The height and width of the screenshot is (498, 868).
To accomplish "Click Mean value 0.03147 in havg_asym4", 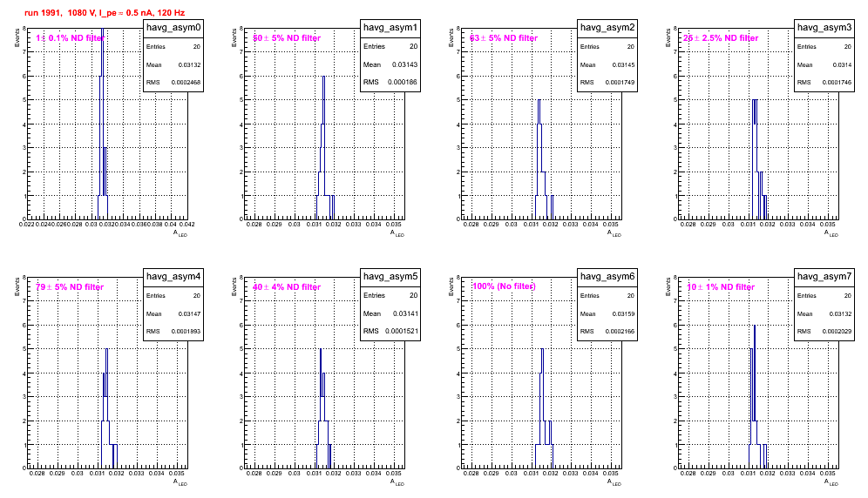I will coord(189,313).
